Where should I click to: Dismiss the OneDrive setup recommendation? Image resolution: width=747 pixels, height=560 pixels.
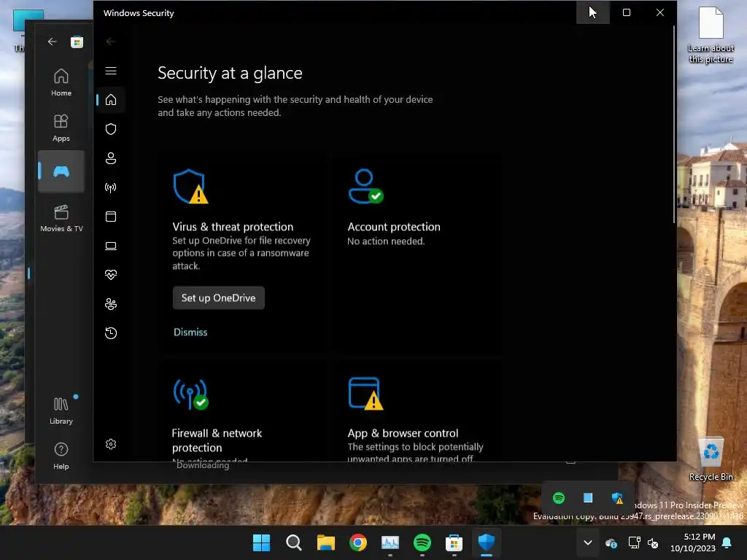190,332
